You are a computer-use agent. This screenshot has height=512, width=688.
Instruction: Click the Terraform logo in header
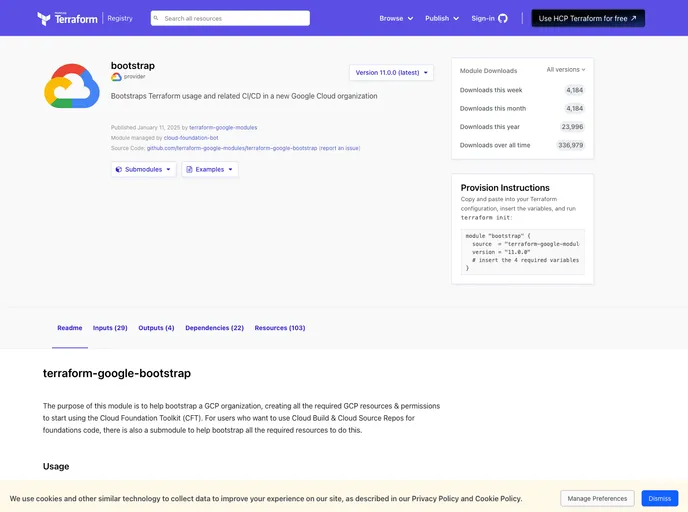(67, 18)
